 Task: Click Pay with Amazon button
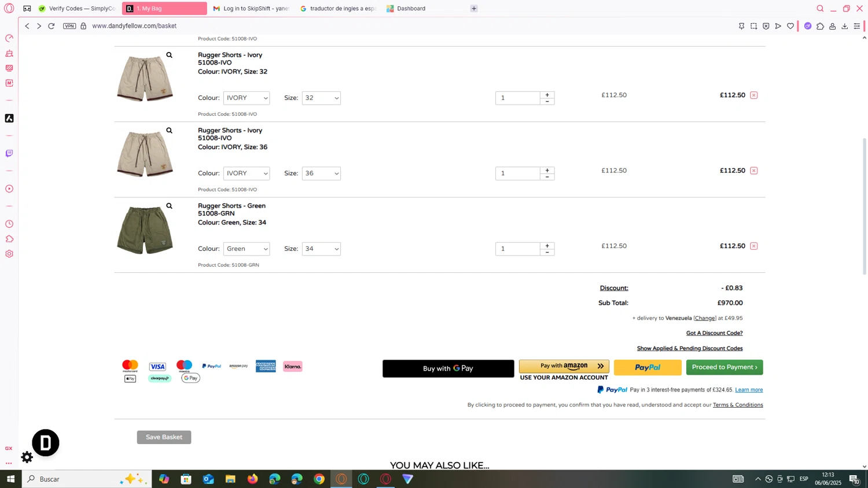pos(564,366)
